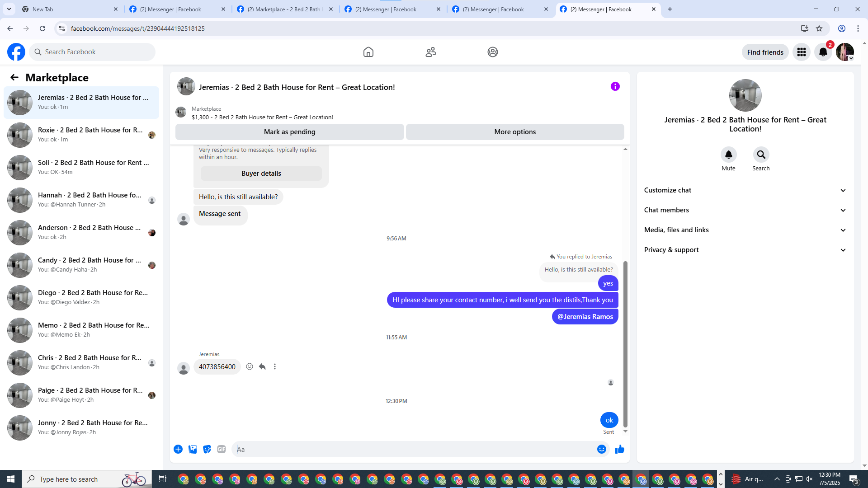
Task: Click Mark as pending button
Action: [289, 132]
